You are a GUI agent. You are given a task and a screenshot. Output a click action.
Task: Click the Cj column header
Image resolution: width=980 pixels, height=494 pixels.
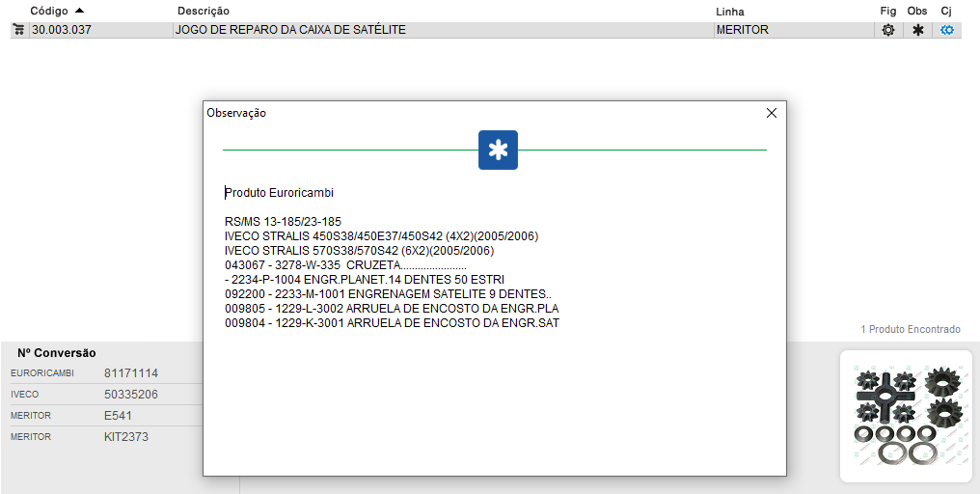946,11
